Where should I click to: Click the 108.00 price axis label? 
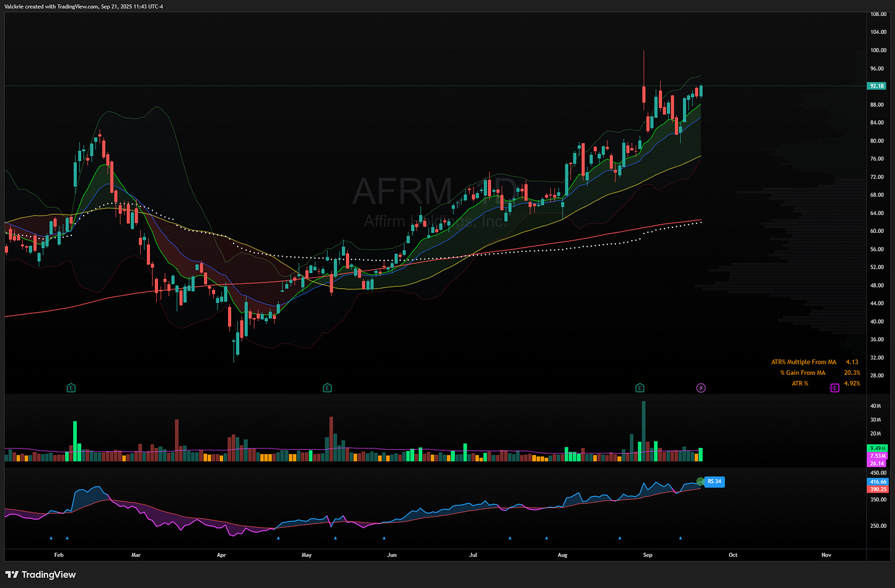click(878, 14)
